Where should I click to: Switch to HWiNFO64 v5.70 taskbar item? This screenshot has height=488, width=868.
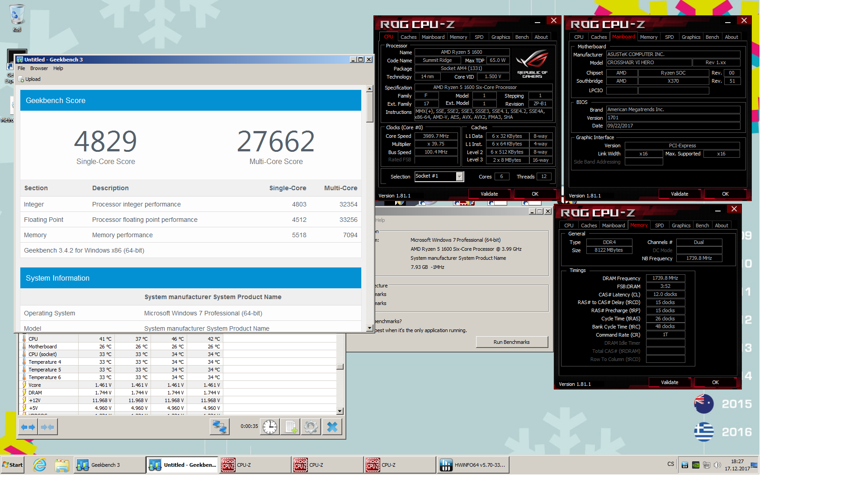point(473,465)
